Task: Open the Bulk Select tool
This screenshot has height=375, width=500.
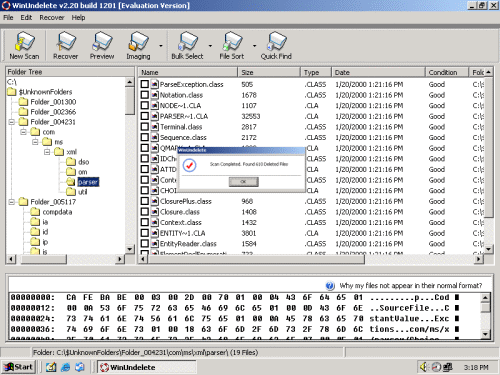Action: [x=187, y=46]
